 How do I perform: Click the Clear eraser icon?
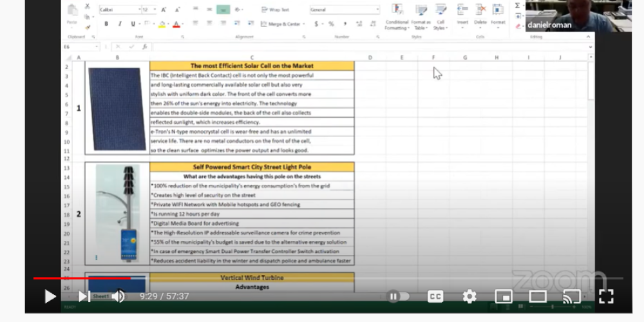[x=518, y=26]
